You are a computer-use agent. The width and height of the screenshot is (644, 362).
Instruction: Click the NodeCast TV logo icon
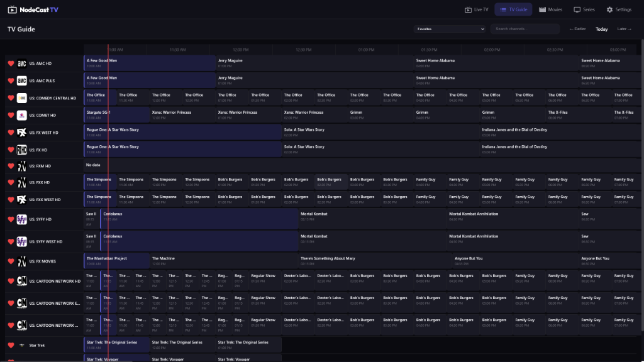coord(13,9)
